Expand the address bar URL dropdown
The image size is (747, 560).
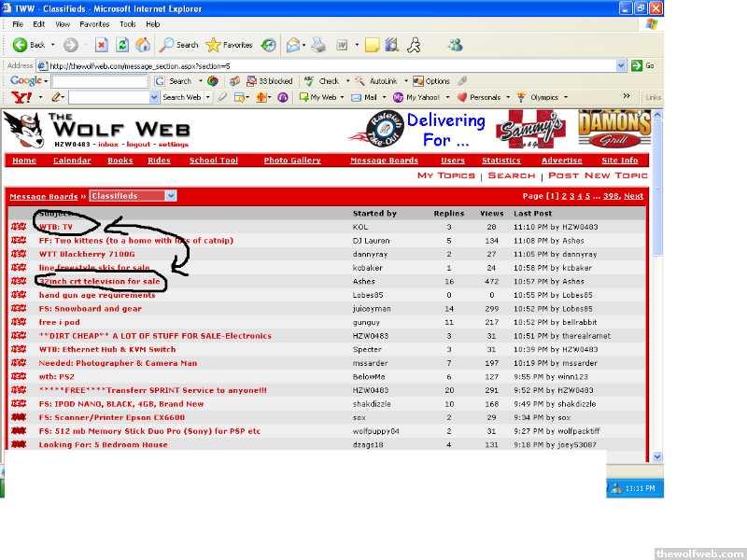621,65
